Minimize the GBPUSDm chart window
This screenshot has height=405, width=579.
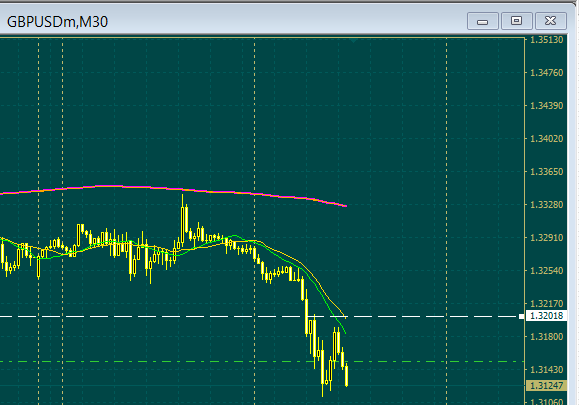click(x=483, y=21)
